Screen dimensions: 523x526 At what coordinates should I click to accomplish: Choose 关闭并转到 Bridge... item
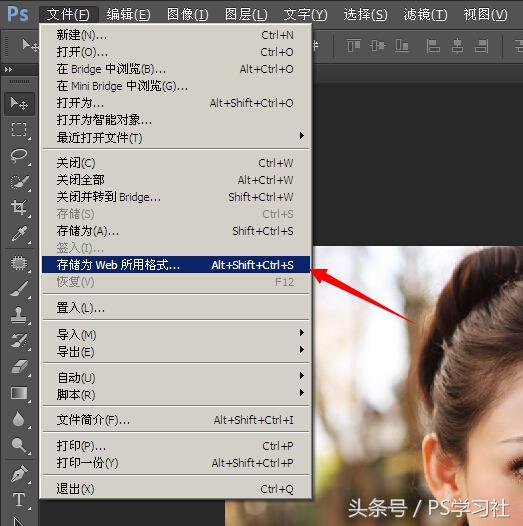[176, 197]
